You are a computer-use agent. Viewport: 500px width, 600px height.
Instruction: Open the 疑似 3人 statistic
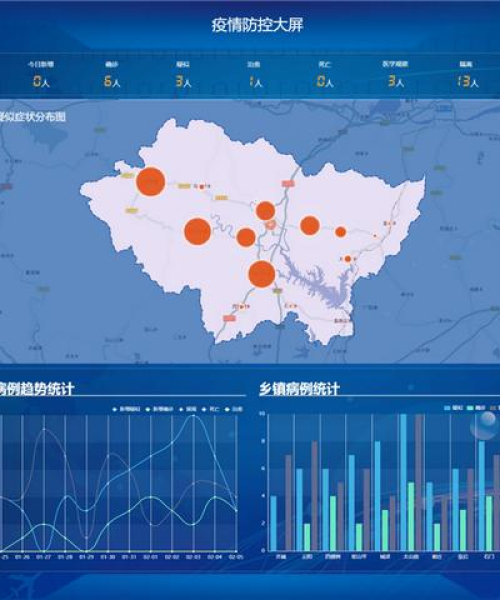tap(183, 74)
